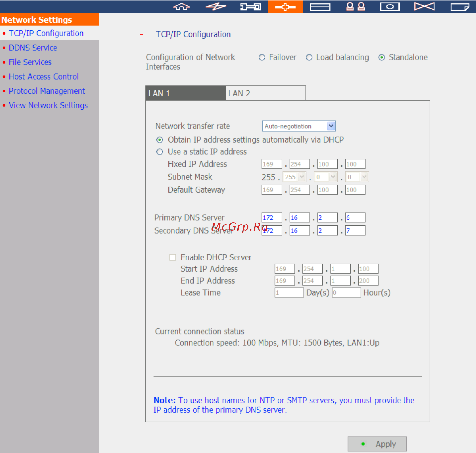Choose Obtain IP address automatically via DHCP
Screen dimensions: 476x453
(160, 140)
